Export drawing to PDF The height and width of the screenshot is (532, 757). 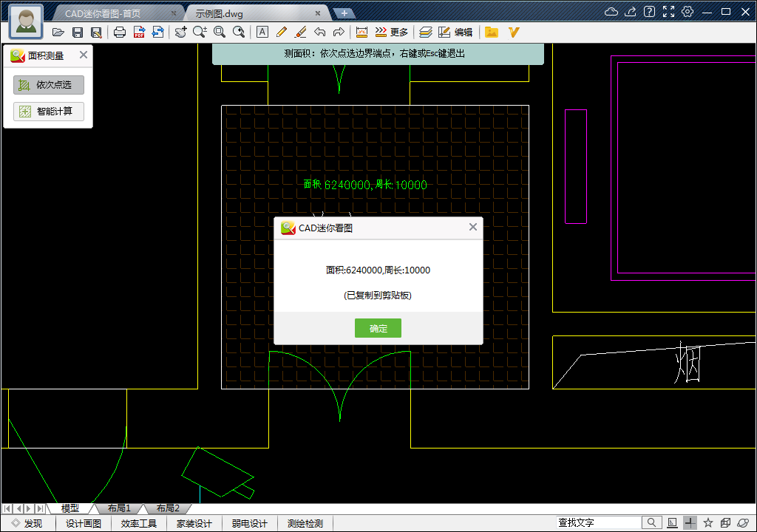(x=139, y=32)
